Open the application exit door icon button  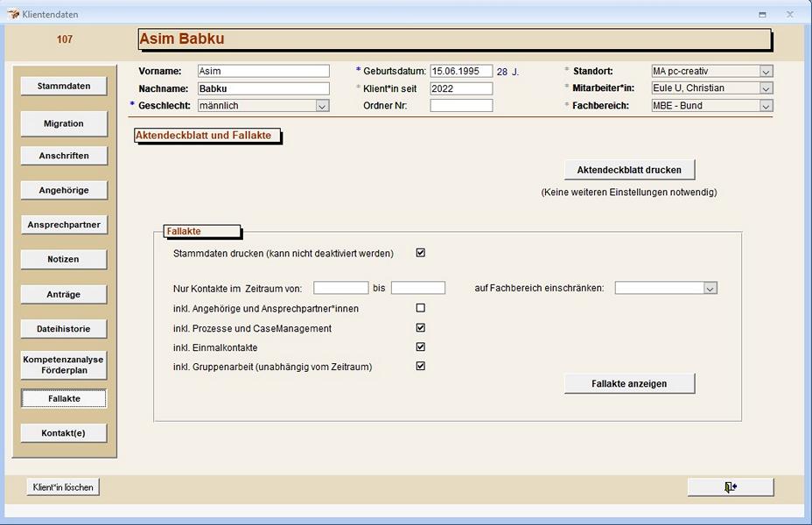point(731,486)
